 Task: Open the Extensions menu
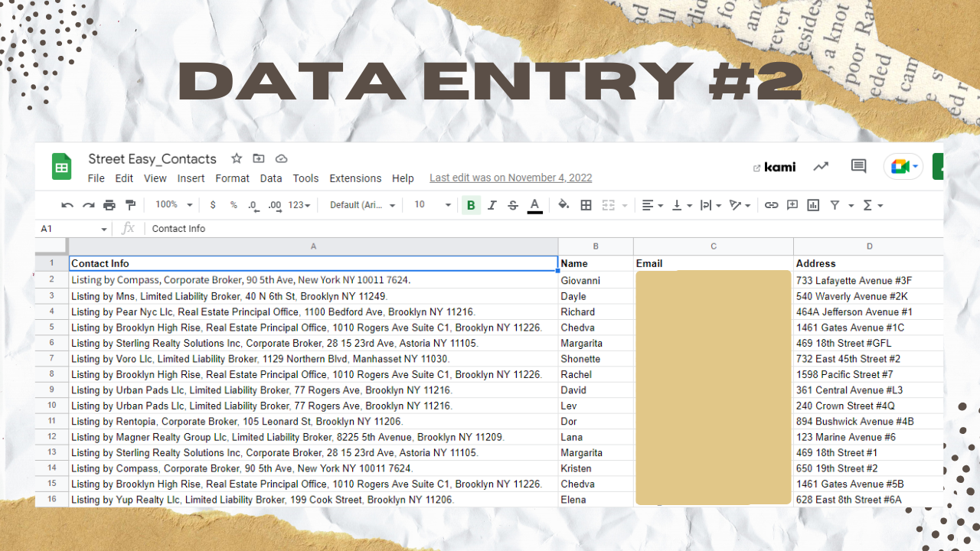click(x=355, y=178)
